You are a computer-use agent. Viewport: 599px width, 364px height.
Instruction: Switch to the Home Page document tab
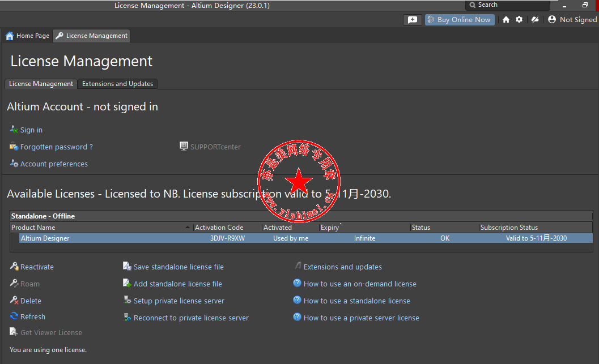(x=28, y=36)
